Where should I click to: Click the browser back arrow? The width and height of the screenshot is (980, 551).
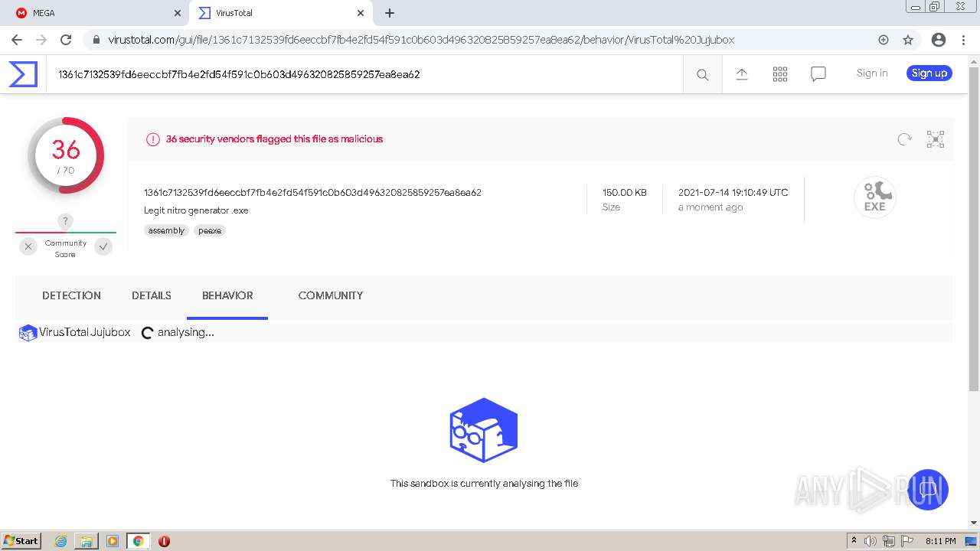[17, 40]
